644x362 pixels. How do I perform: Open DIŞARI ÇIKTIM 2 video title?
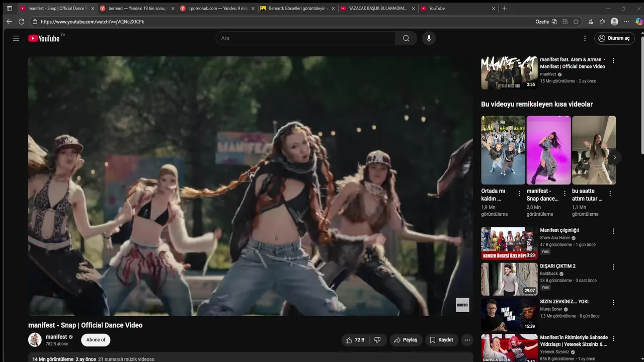point(557,266)
